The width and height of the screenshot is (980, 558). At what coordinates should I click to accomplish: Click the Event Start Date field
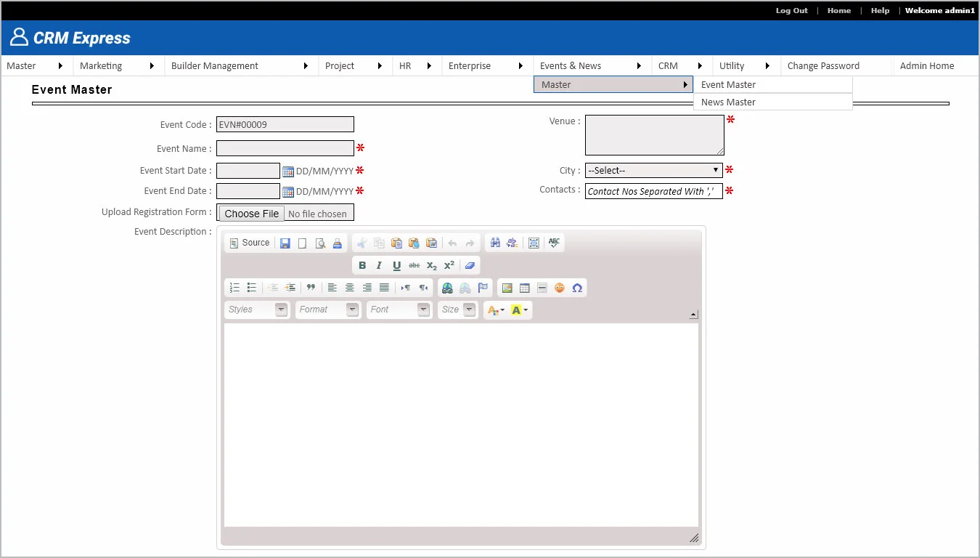pyautogui.click(x=248, y=171)
